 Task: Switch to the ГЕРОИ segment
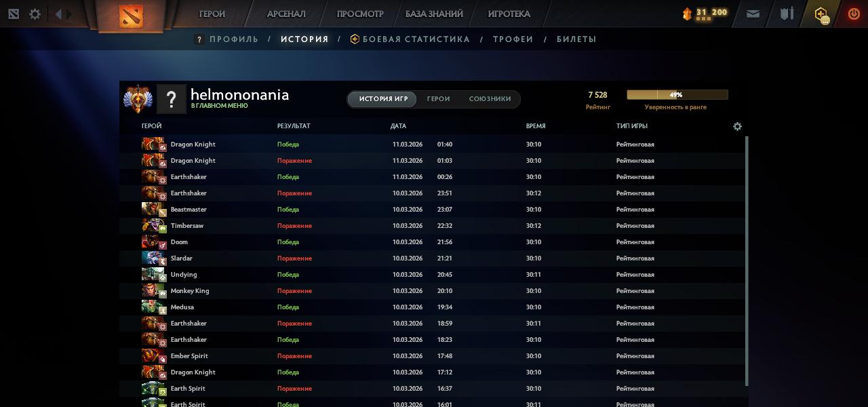coord(438,99)
